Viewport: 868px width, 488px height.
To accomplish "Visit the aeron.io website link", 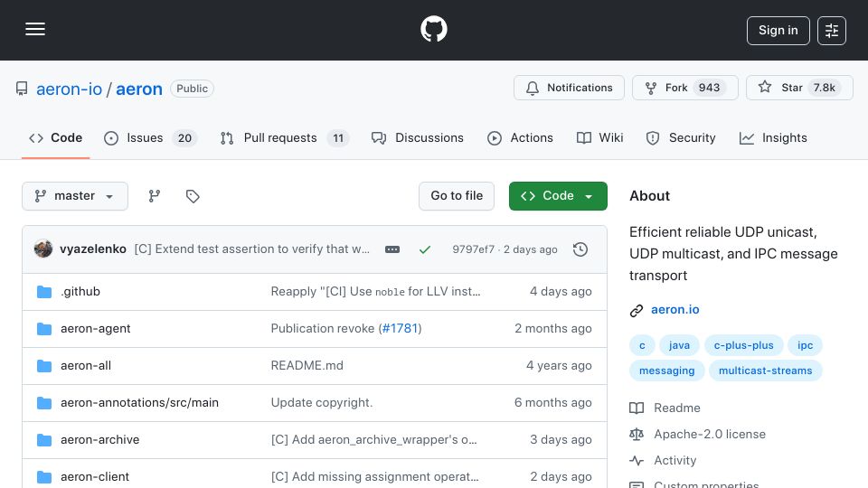I will pos(675,310).
